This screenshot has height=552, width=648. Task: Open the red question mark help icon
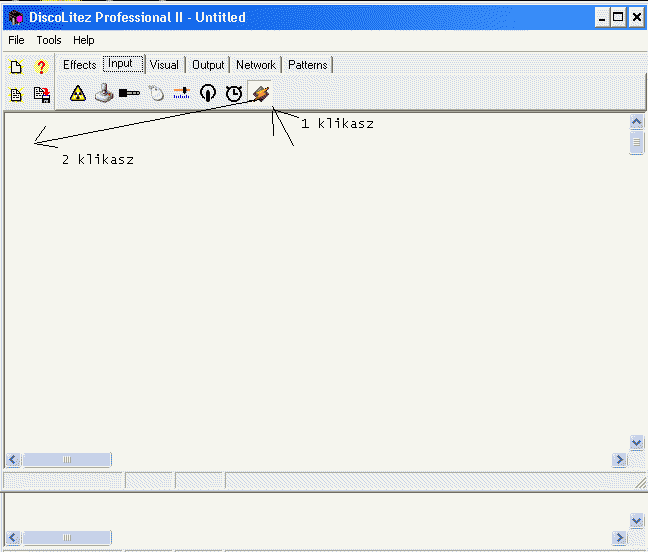tap(41, 67)
